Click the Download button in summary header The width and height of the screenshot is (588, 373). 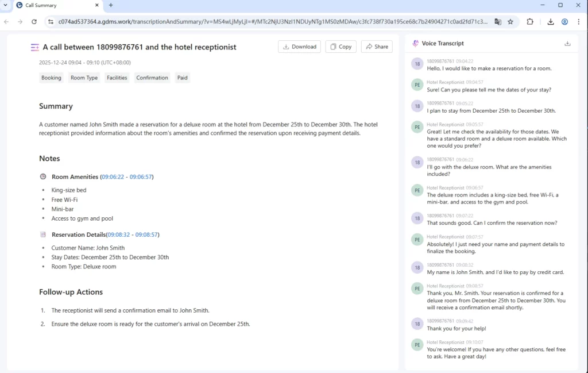coord(299,47)
